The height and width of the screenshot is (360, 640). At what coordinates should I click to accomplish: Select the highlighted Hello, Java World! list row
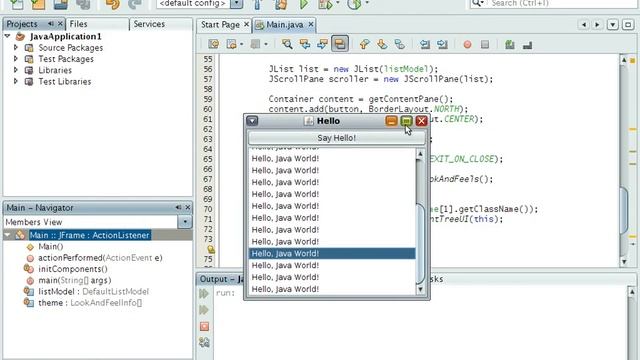(332, 253)
